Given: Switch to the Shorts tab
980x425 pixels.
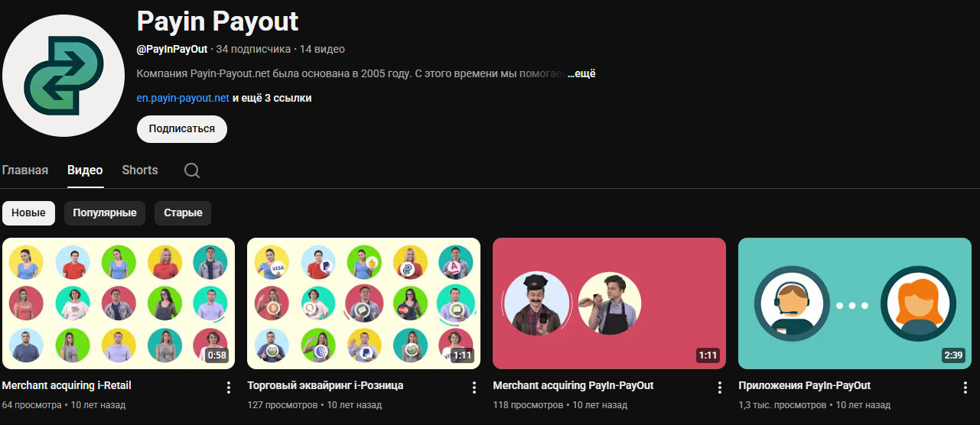Looking at the screenshot, I should (x=140, y=170).
